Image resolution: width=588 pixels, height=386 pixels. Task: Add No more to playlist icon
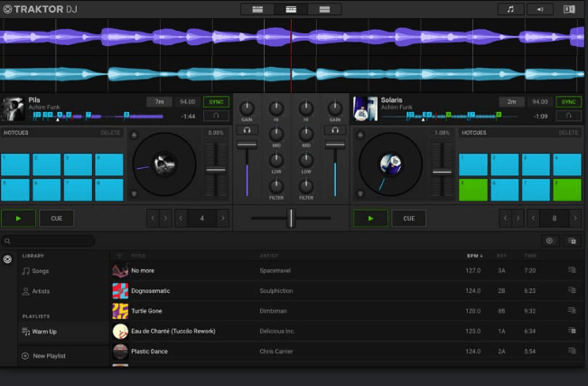[572, 270]
